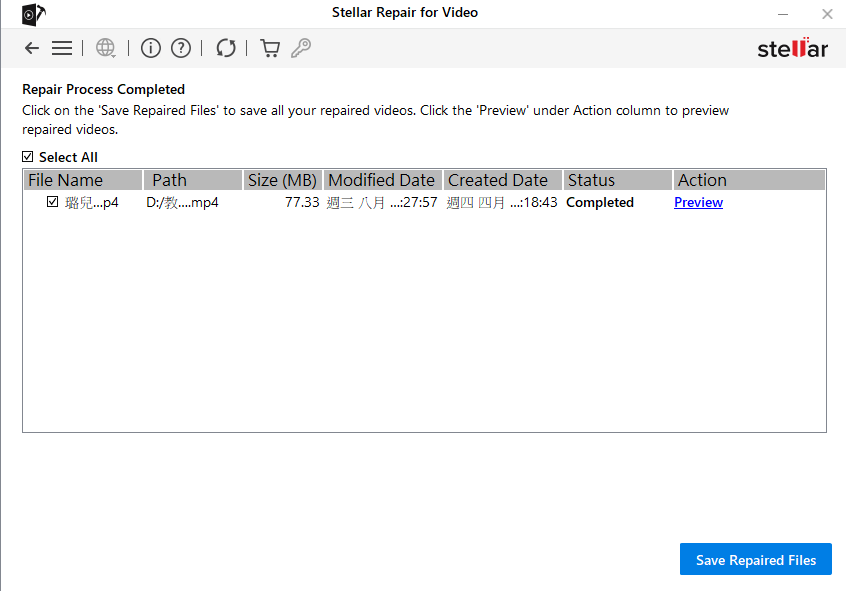Open the Help question mark icon
This screenshot has height=591, width=846.
click(181, 48)
